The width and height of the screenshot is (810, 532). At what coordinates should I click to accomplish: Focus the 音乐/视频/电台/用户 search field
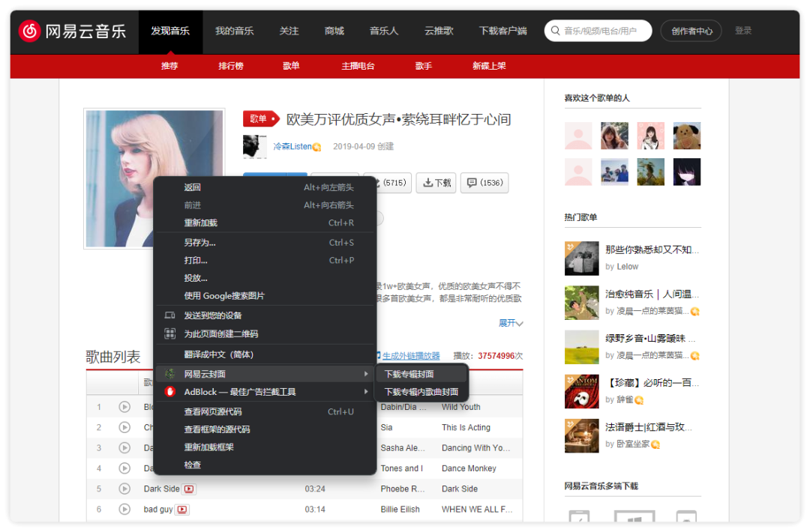pyautogui.click(x=598, y=31)
